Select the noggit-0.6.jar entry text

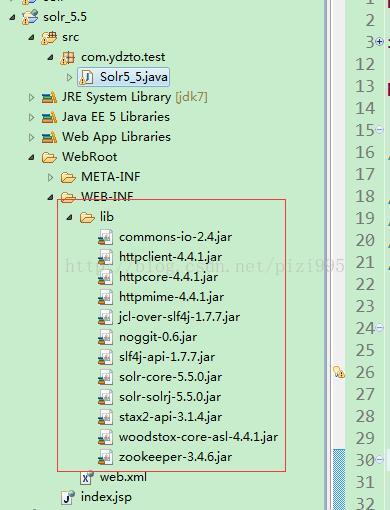[x=158, y=337]
